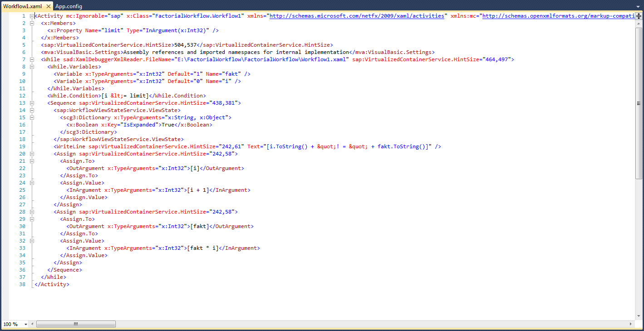Click the horizontal scrollbar thumb

click(x=76, y=324)
